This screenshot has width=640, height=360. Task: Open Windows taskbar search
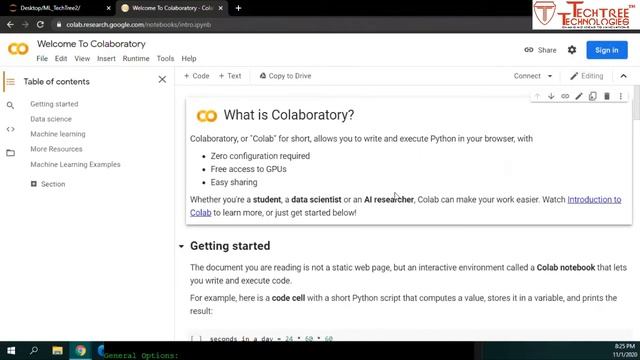pyautogui.click(x=34, y=351)
